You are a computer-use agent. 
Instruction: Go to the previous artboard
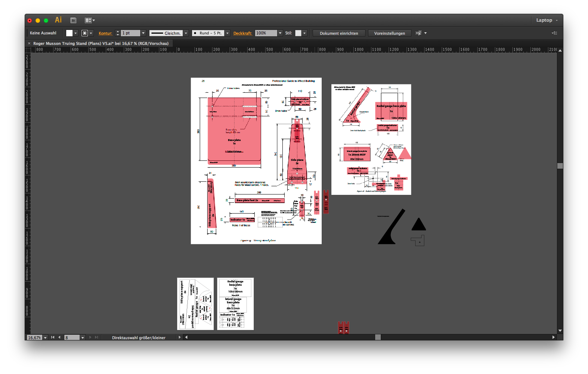click(59, 337)
